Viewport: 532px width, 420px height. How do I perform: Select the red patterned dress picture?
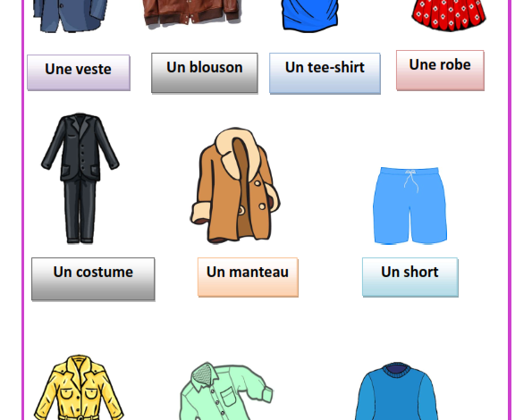449,15
